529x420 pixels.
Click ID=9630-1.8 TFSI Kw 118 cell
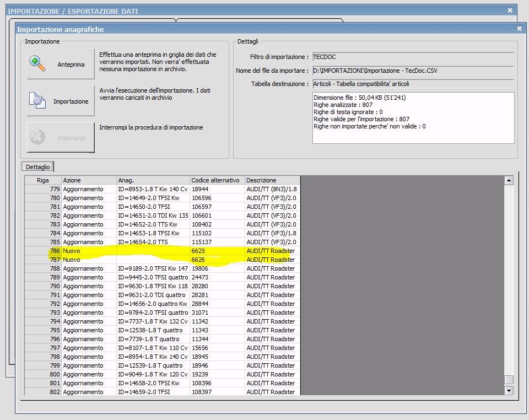point(153,286)
